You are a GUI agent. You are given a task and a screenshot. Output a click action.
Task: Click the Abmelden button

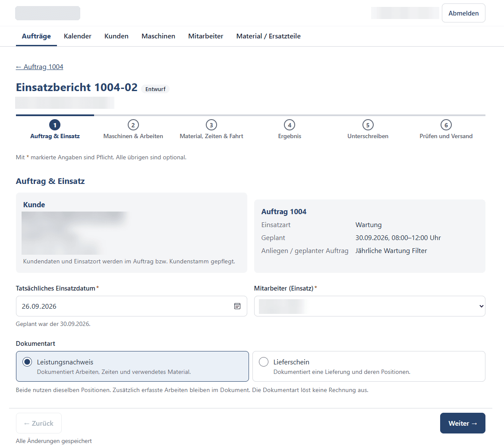click(463, 13)
